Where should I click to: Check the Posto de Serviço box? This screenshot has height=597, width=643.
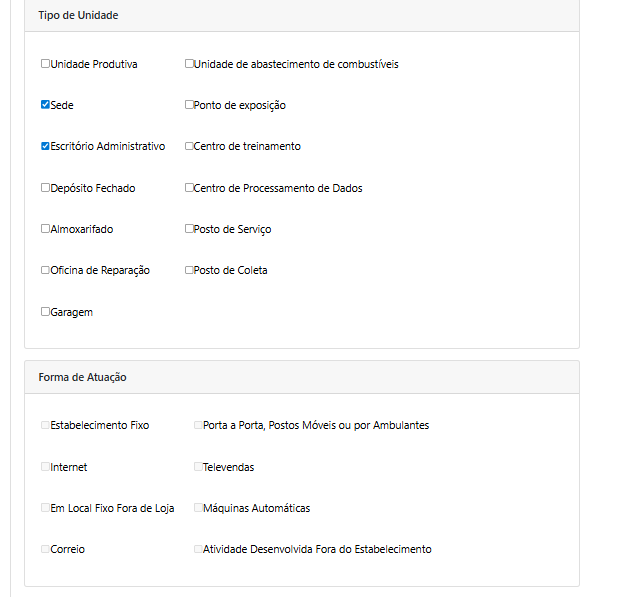(x=189, y=228)
